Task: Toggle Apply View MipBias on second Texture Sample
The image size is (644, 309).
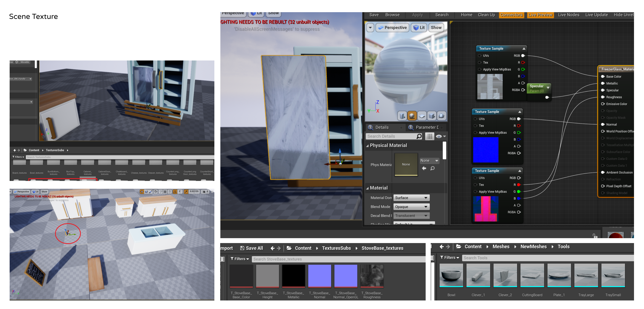Action: (475, 133)
